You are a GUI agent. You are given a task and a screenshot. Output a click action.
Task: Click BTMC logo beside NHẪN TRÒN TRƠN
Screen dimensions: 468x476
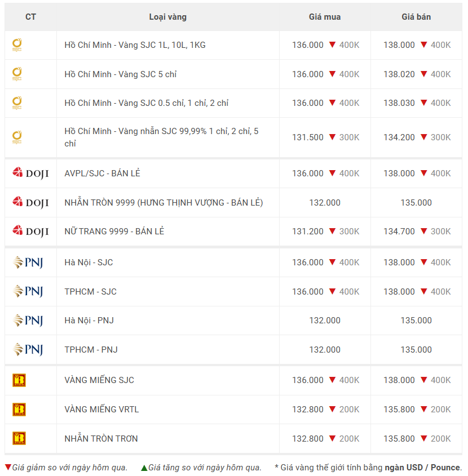tap(19, 438)
